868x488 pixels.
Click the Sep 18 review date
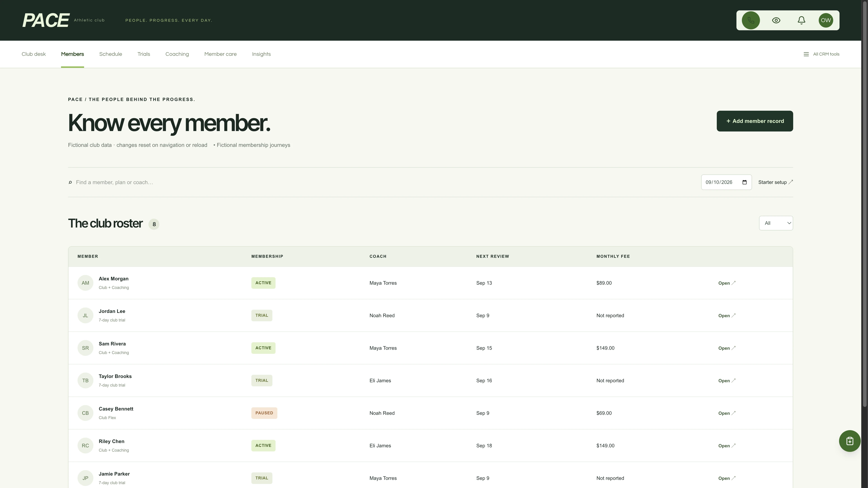click(484, 446)
